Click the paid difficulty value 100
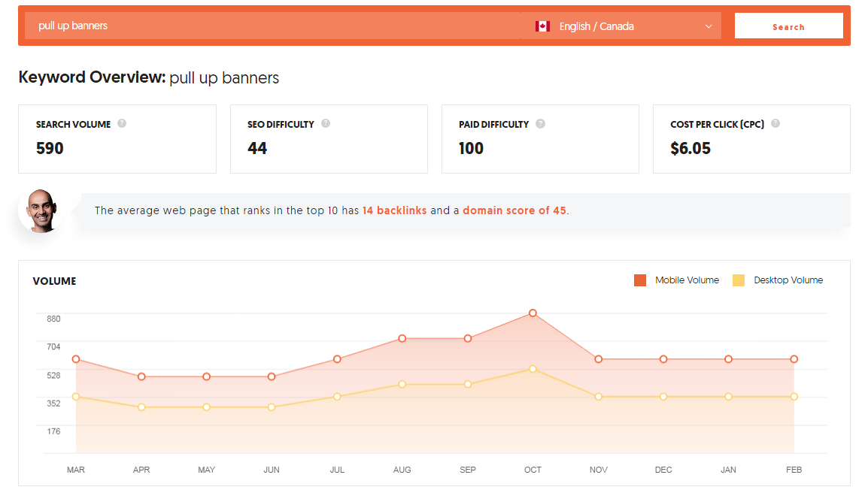868x496 pixels. (471, 148)
